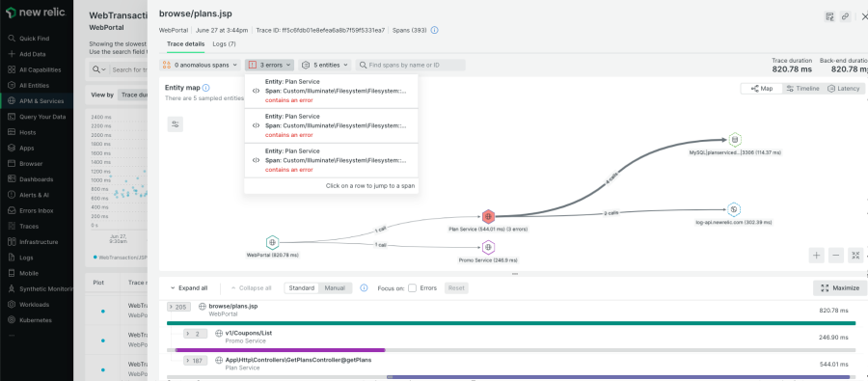This screenshot has height=381, width=868.
Task: Close the 3 errors dropdown
Action: click(270, 66)
